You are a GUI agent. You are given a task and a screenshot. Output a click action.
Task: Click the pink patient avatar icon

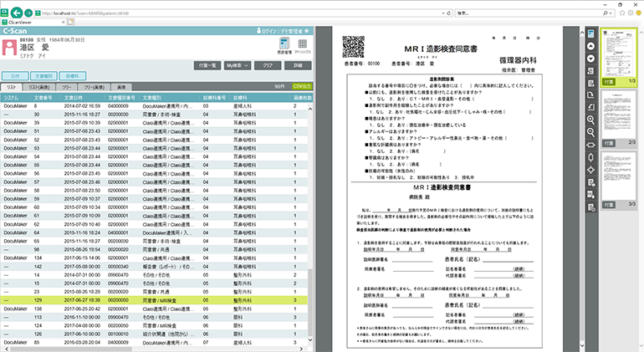(9, 47)
